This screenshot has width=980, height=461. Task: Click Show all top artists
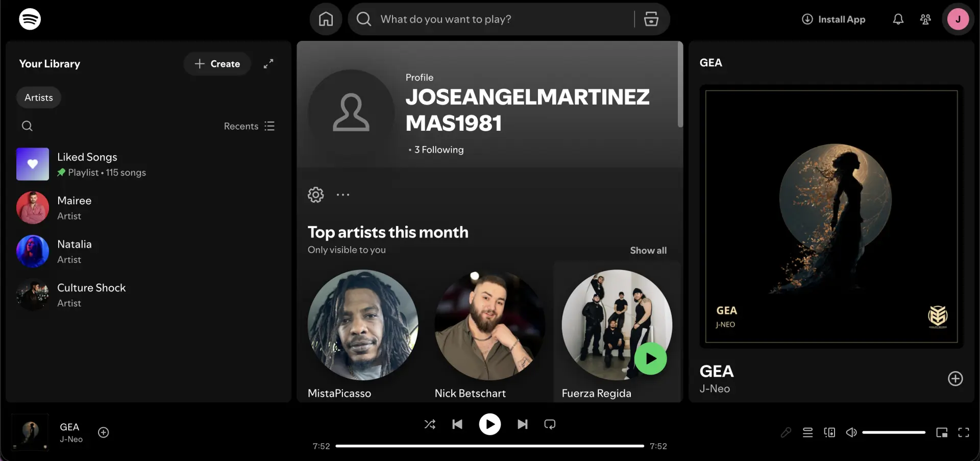[x=648, y=250]
